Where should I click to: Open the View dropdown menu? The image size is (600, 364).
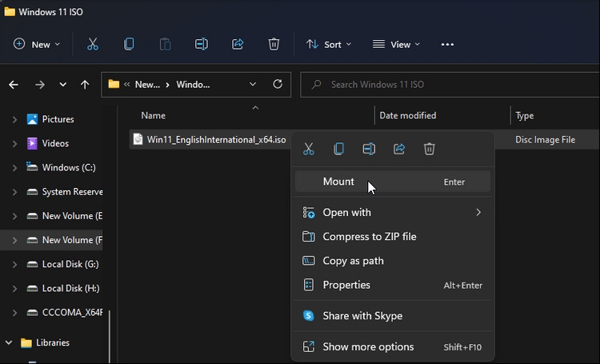point(397,44)
